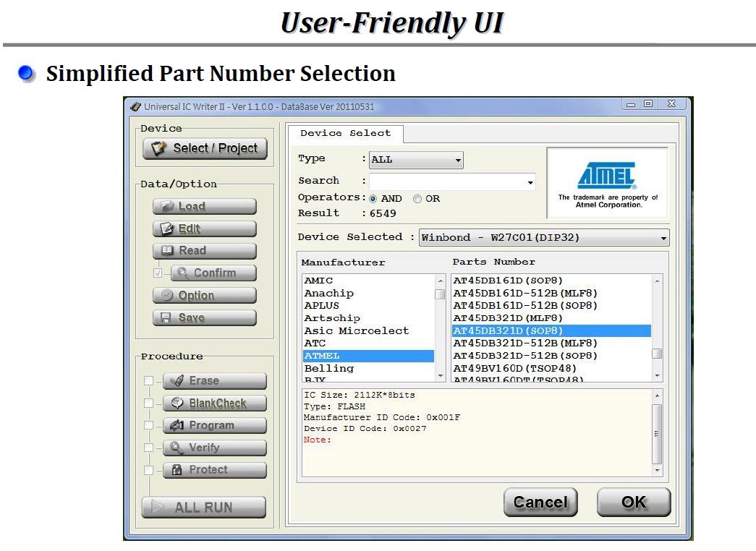Enable the Protect procedure checkbox

(x=149, y=470)
